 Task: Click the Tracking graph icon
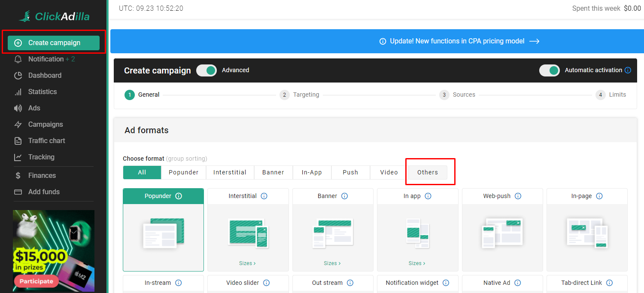point(18,157)
